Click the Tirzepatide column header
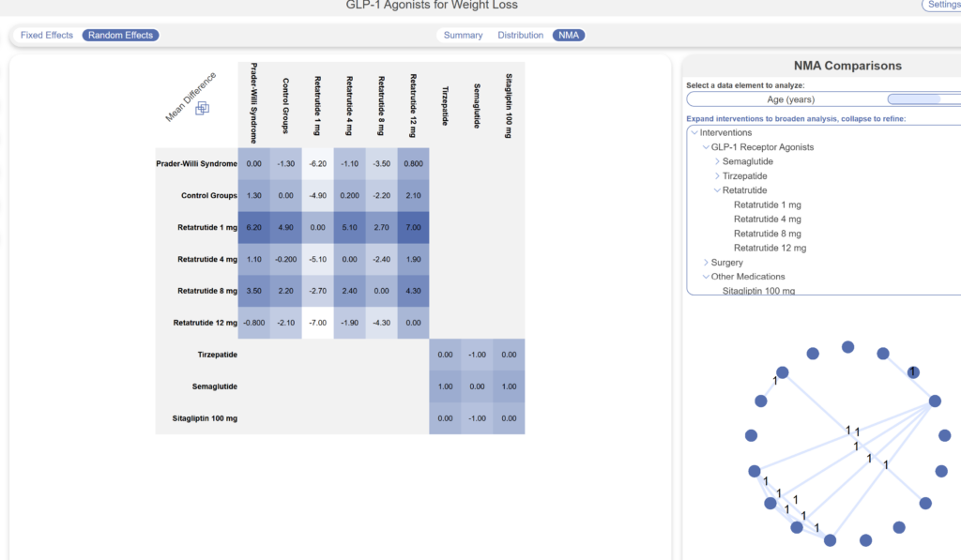The image size is (961, 560). click(445, 105)
